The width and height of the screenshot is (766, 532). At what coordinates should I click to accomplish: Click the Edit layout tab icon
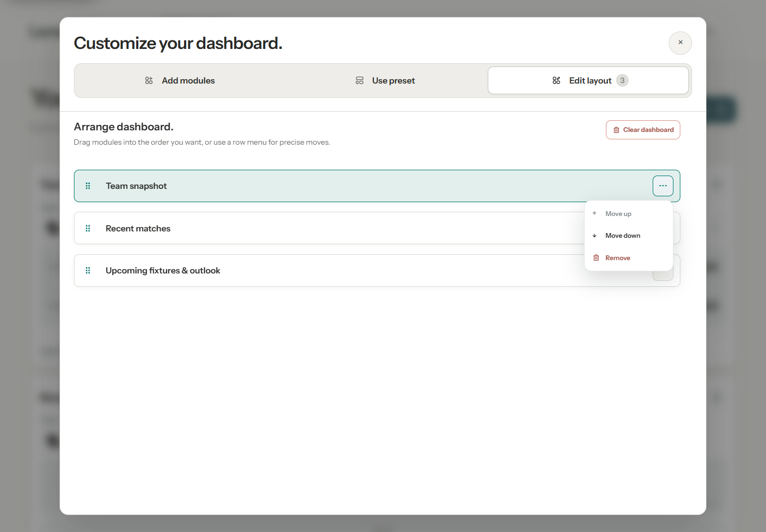(556, 80)
